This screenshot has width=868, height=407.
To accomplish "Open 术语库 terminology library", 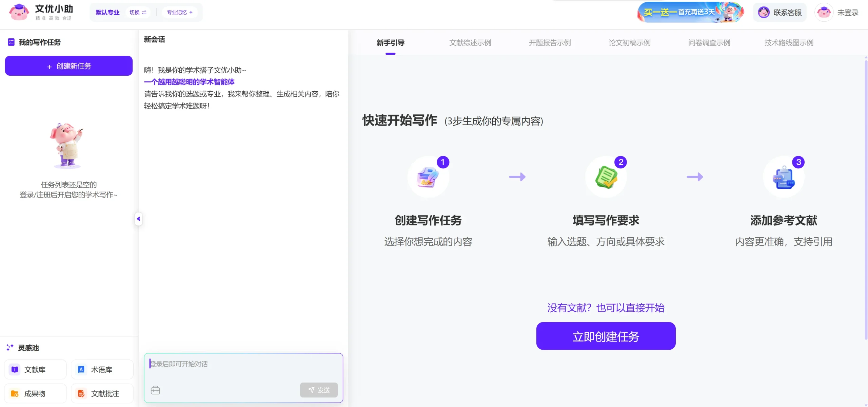I will [102, 369].
